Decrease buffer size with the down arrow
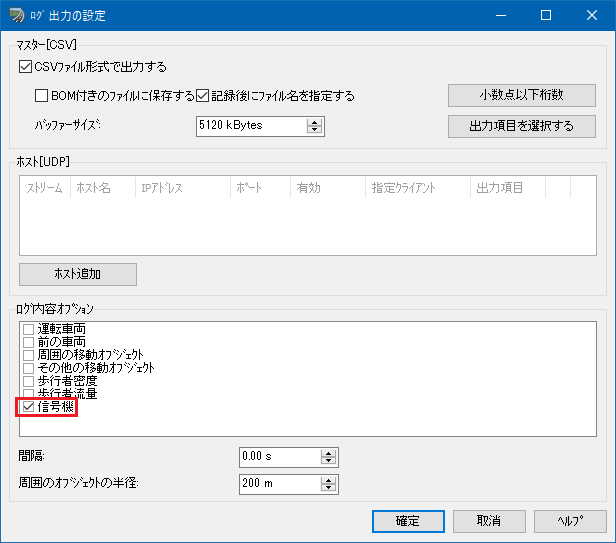 [x=314, y=130]
